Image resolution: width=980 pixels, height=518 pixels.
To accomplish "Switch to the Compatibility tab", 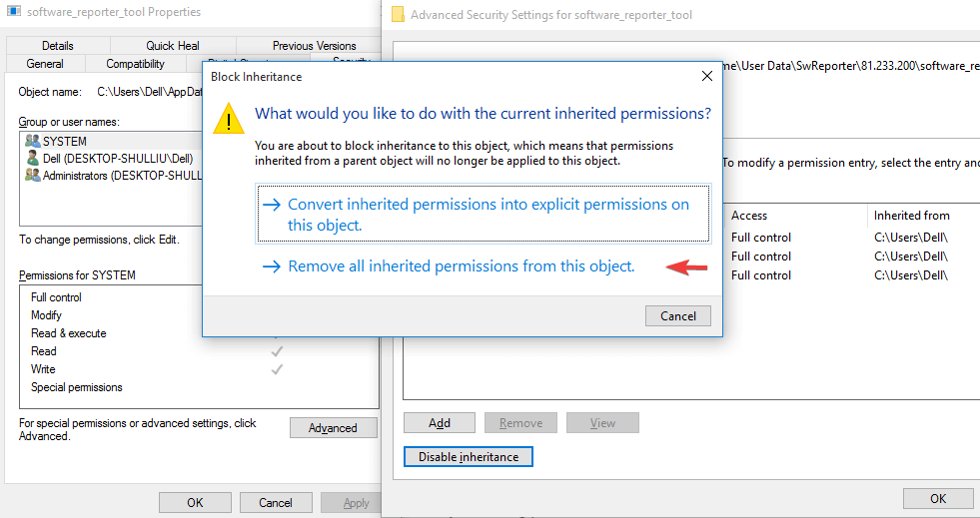I will click(x=135, y=64).
